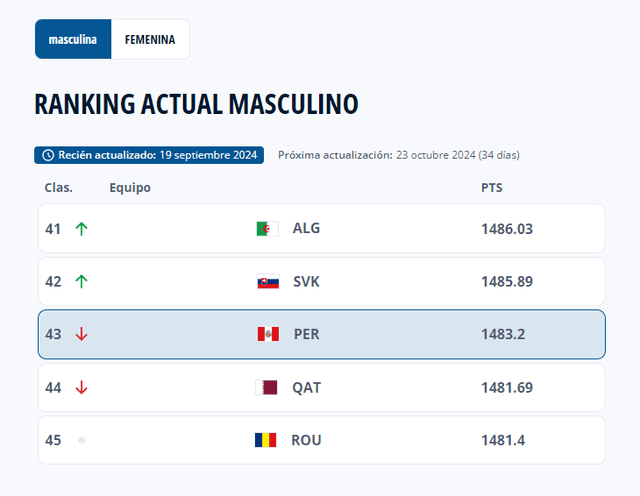Click the Slovakia flag icon
Image resolution: width=640 pixels, height=496 pixels.
tap(267, 282)
